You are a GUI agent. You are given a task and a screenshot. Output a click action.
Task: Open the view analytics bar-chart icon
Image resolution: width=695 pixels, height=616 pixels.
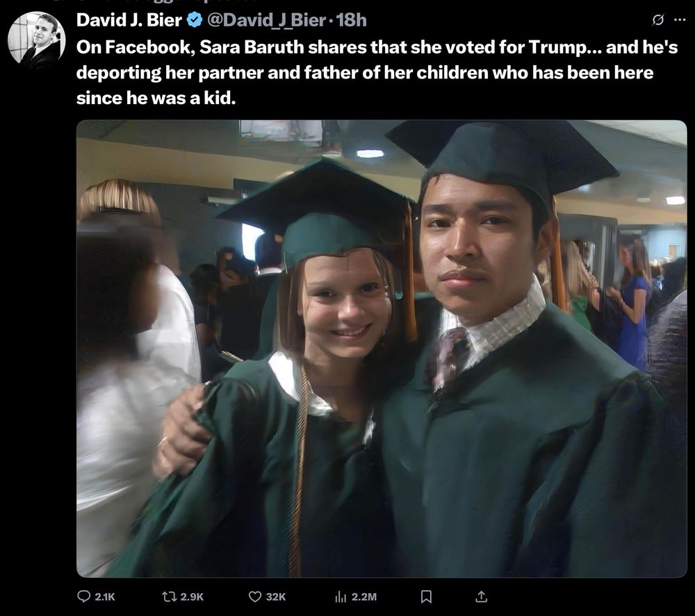341,597
